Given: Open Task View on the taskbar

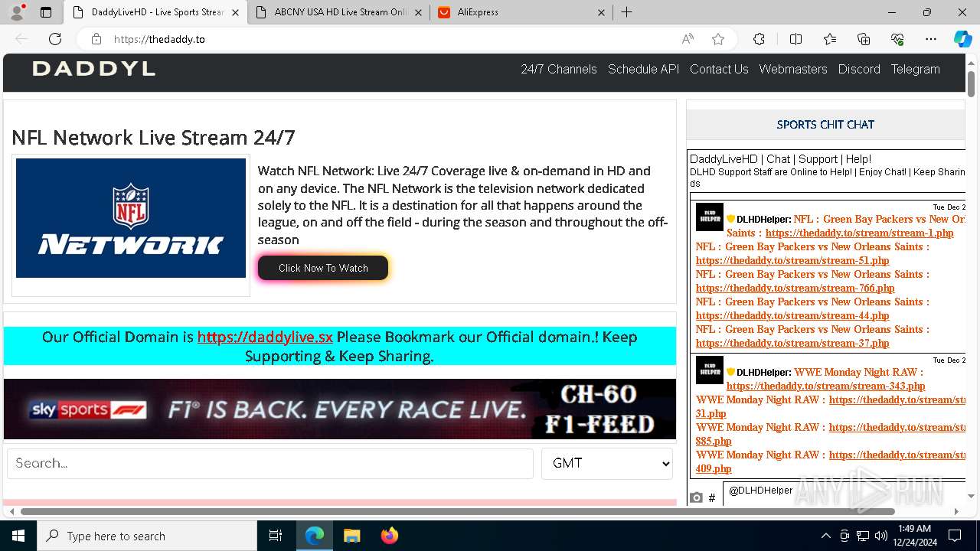Looking at the screenshot, I should tap(276, 536).
